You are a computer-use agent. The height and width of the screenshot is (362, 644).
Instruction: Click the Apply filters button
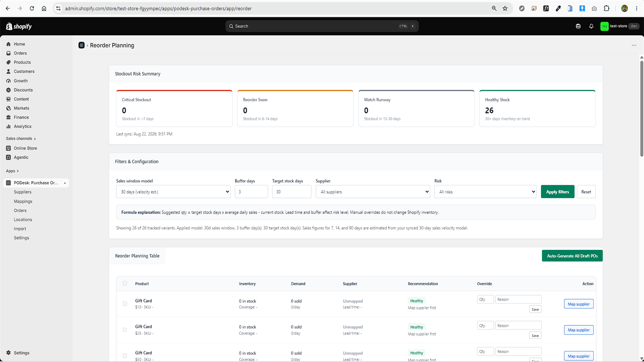(557, 192)
